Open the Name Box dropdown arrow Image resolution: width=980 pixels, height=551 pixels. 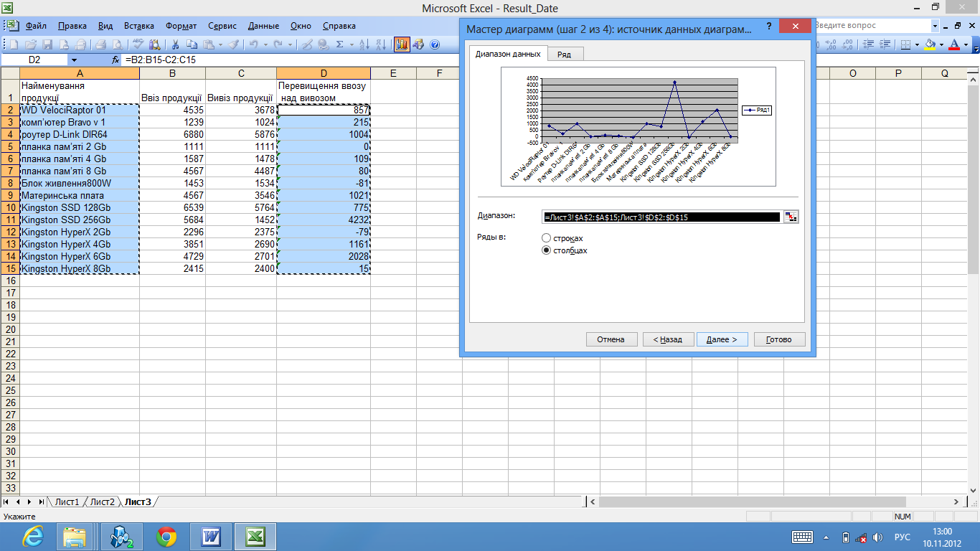click(x=74, y=60)
